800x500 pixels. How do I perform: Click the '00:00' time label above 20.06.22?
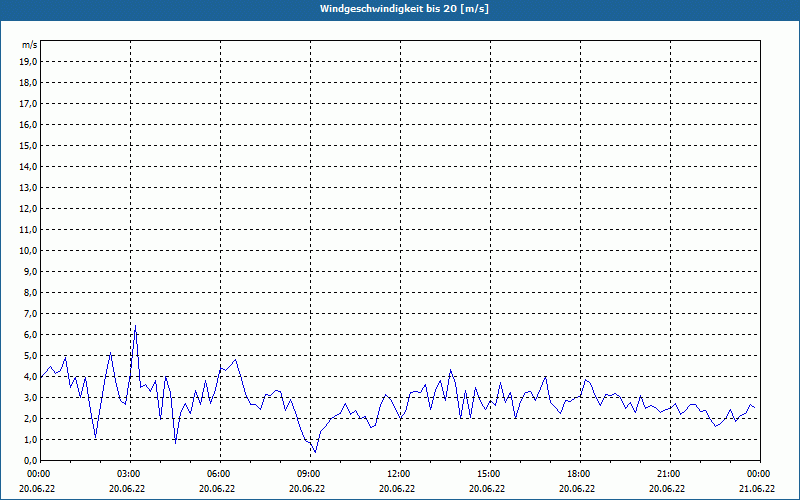click(37, 474)
